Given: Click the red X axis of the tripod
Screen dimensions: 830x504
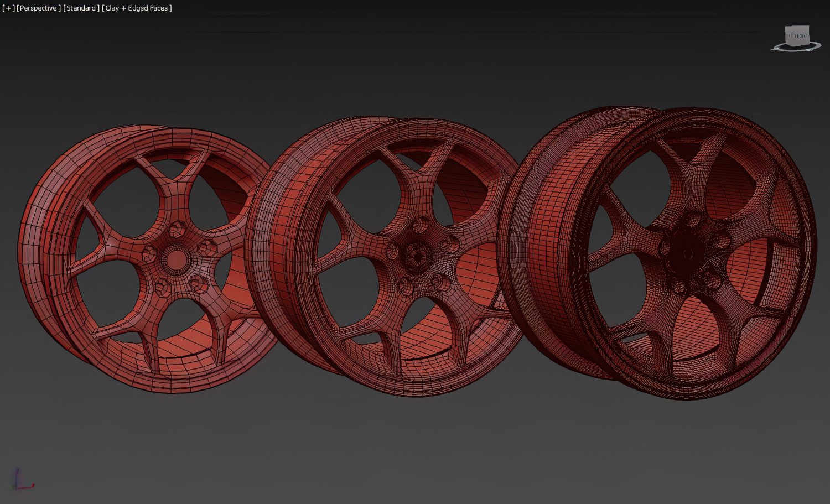Looking at the screenshot, I should [x=27, y=486].
